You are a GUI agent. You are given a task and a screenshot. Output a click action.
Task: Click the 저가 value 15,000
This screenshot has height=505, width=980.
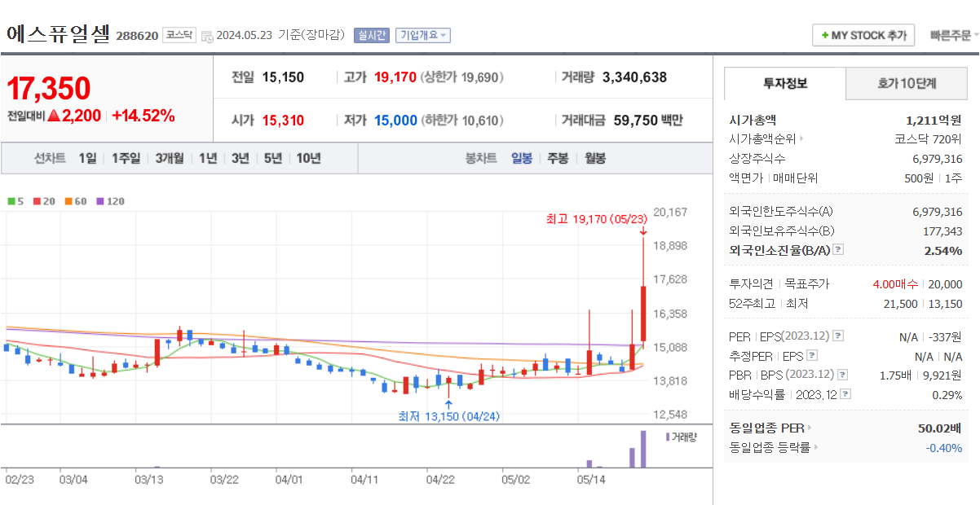(395, 121)
